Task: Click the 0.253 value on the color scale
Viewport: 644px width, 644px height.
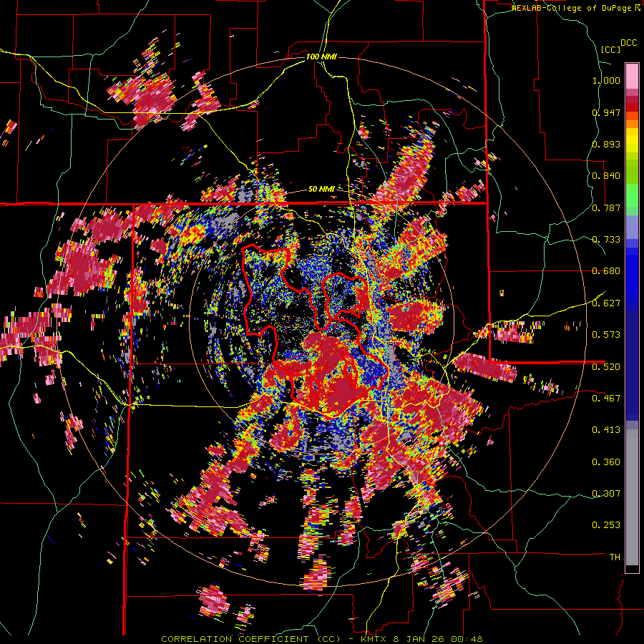Action: point(606,525)
